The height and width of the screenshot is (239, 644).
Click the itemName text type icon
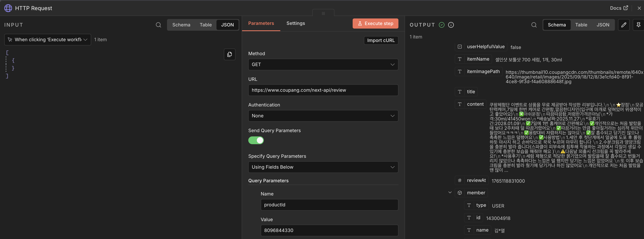[x=460, y=59]
